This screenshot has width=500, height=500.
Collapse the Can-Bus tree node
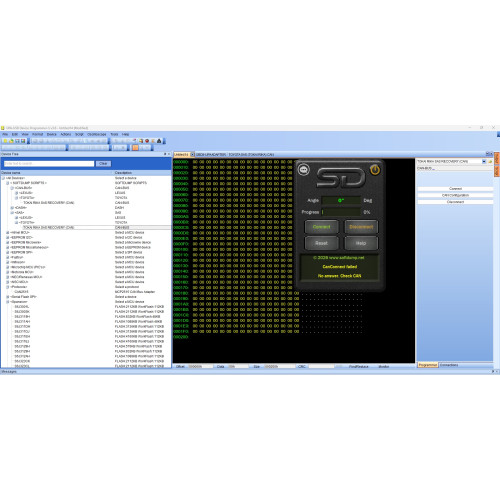12,188
